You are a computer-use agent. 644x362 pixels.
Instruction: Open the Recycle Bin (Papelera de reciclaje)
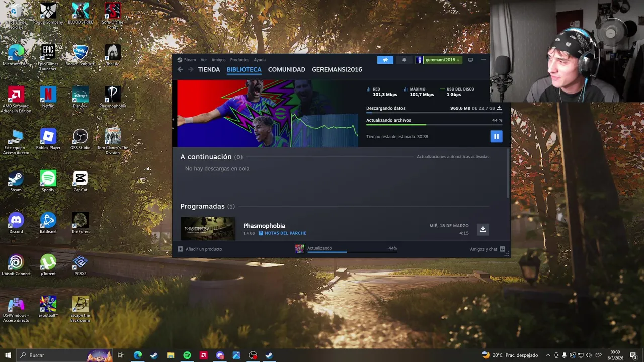[x=16, y=16]
